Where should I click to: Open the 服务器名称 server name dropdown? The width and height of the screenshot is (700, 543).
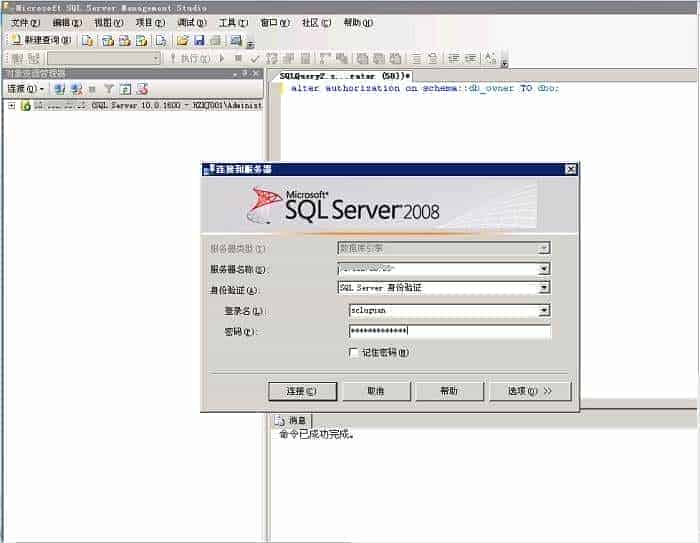pos(543,269)
